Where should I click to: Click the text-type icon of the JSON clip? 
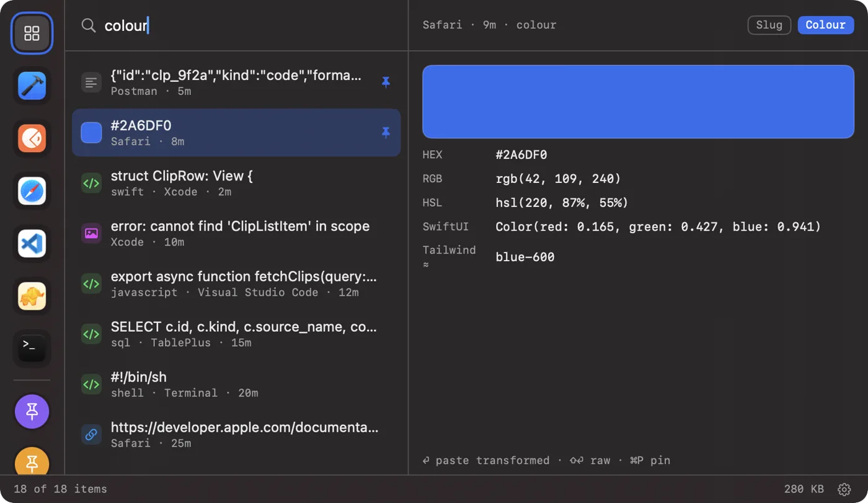pos(91,82)
